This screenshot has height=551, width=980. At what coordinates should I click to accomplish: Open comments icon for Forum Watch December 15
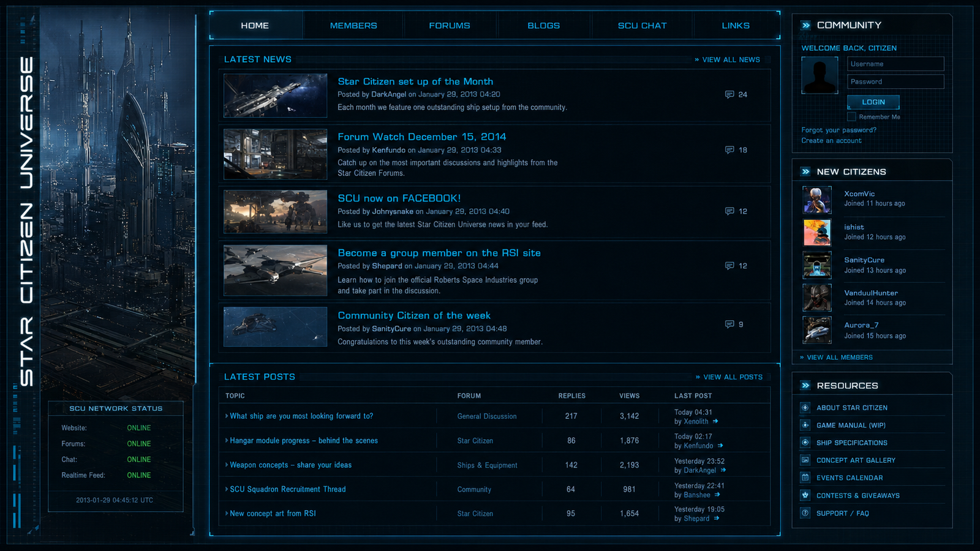729,150
